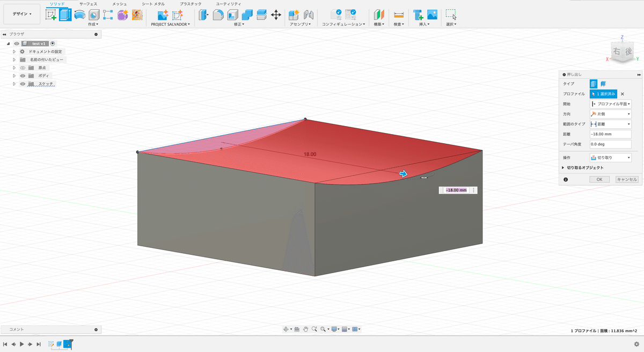The width and height of the screenshot is (644, 352).
Task: Click the Measure ruler icon
Action: pyautogui.click(x=398, y=15)
